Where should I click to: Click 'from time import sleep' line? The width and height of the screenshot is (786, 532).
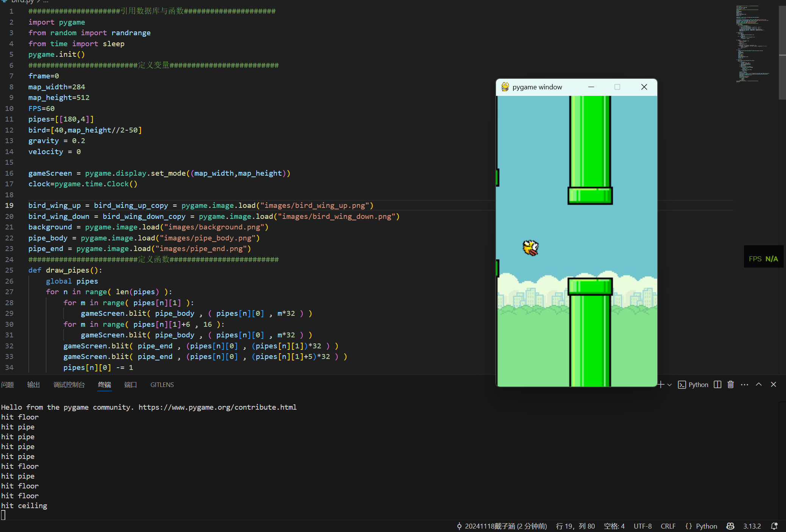(x=76, y=44)
